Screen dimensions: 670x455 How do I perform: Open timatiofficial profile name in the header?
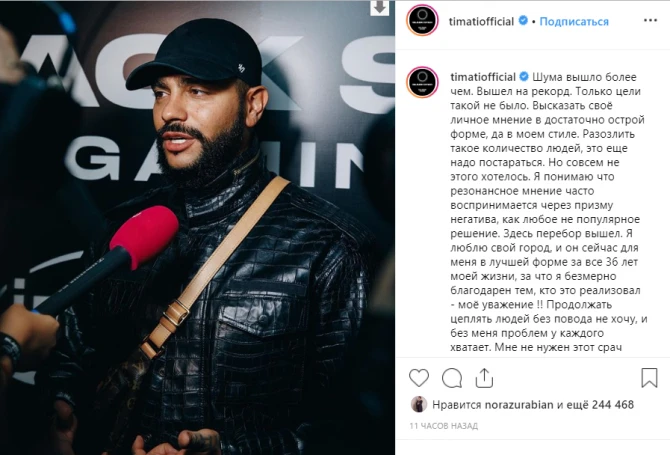(x=481, y=21)
